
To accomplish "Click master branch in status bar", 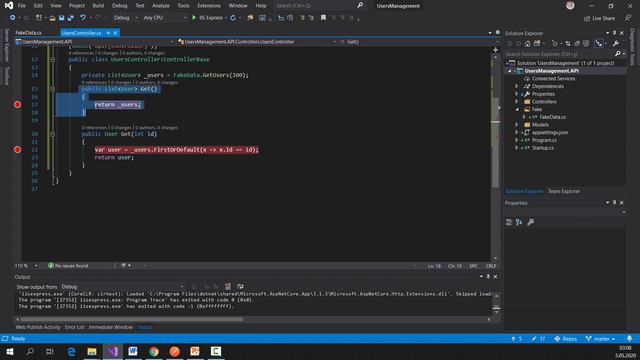I will [600, 339].
